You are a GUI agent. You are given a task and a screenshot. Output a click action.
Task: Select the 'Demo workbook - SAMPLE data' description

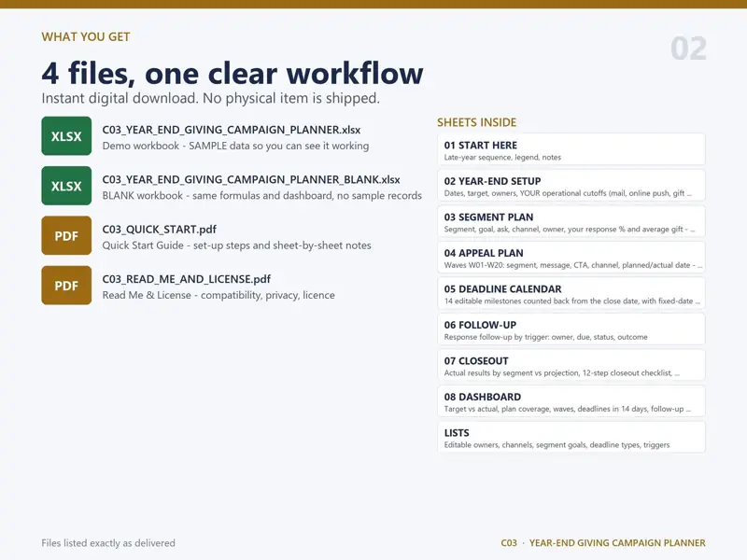[x=235, y=146]
